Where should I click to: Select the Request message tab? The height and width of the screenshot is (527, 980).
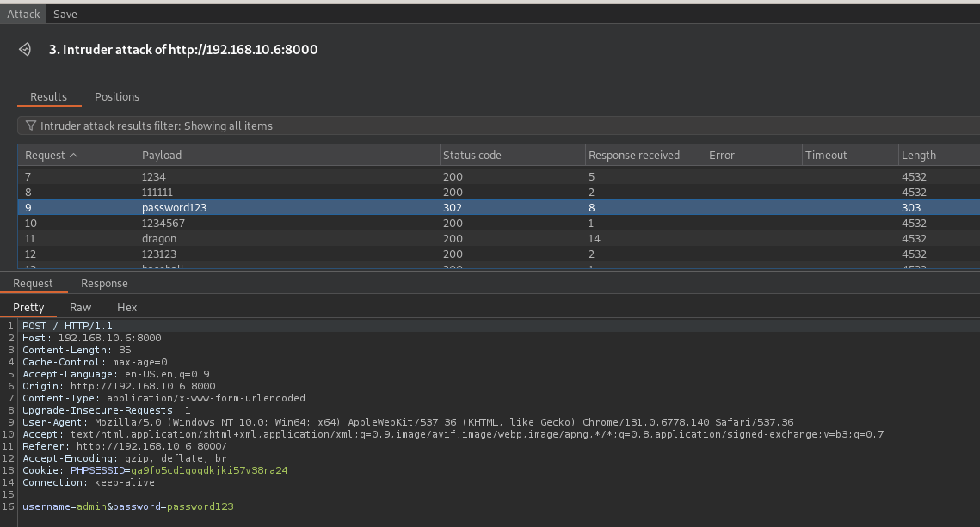click(33, 284)
